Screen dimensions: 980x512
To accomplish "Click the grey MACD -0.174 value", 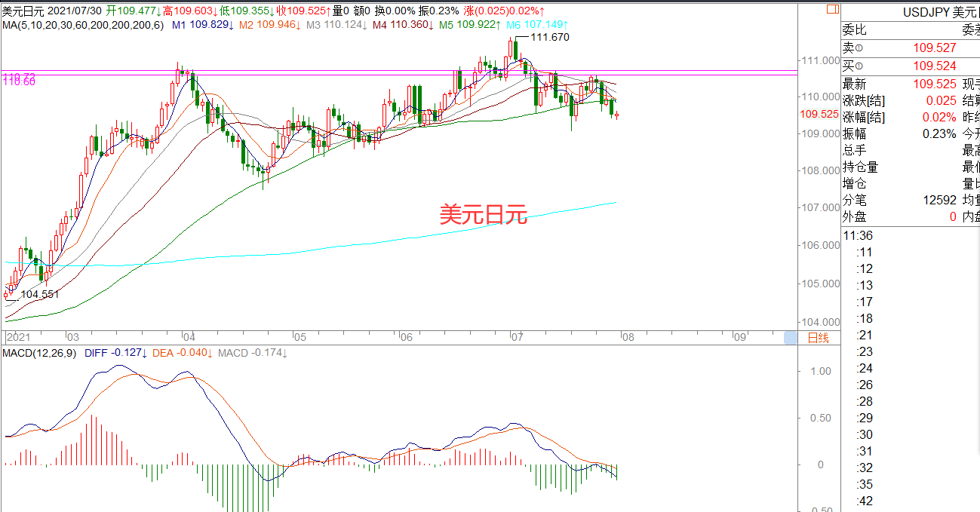I will (x=253, y=352).
